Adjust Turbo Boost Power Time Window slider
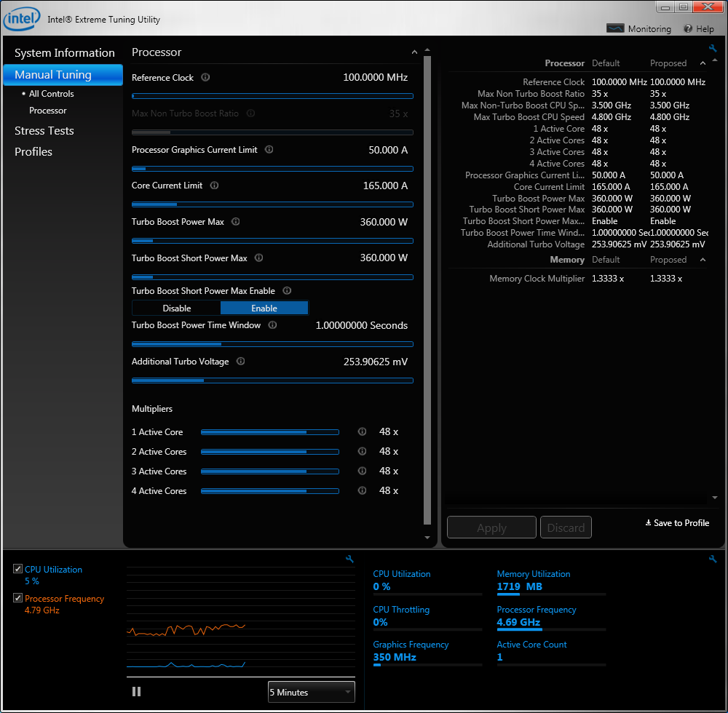This screenshot has height=713, width=728. 272,344
